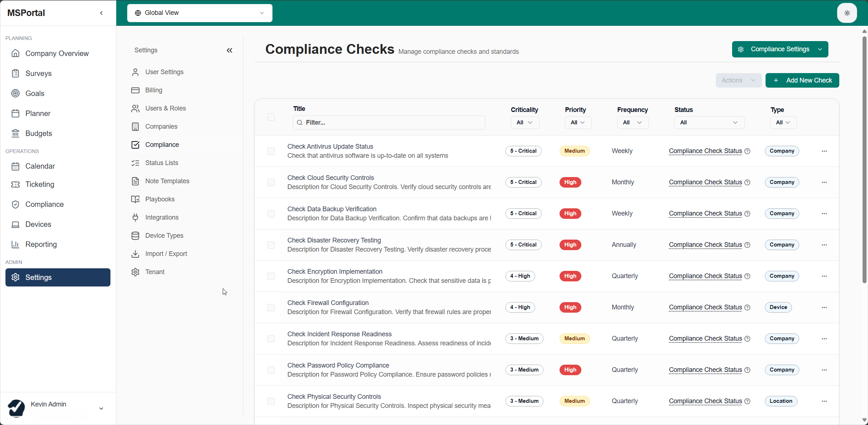Open the Global View dropdown
The image size is (868, 425).
tap(199, 13)
